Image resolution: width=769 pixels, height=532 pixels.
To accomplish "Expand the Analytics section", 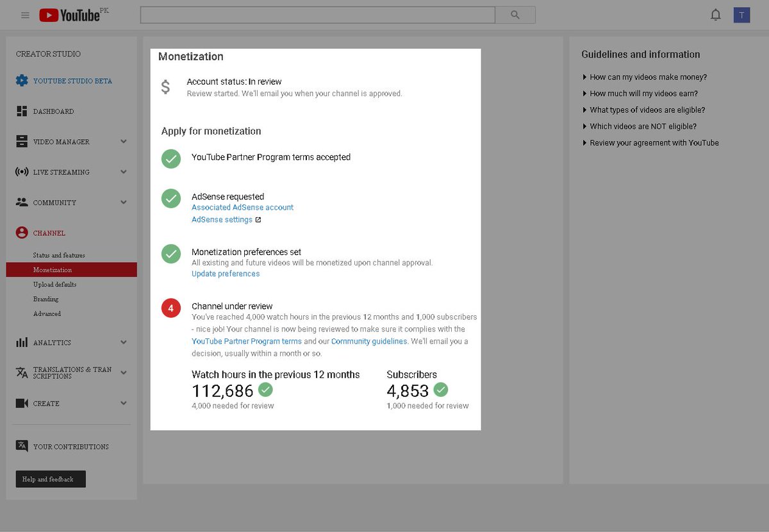I will tap(124, 342).
